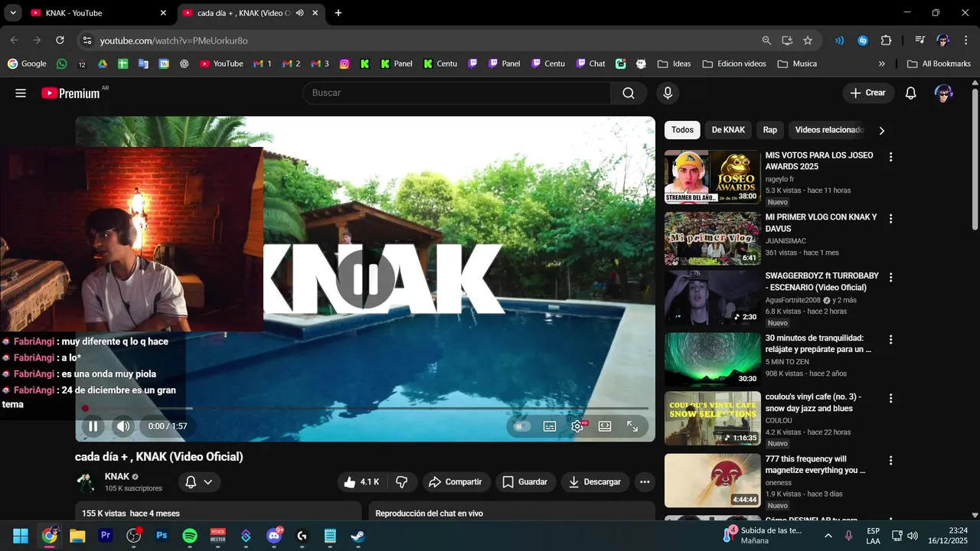Save the video with Guardar button
This screenshot has width=980, height=551.
point(525,482)
